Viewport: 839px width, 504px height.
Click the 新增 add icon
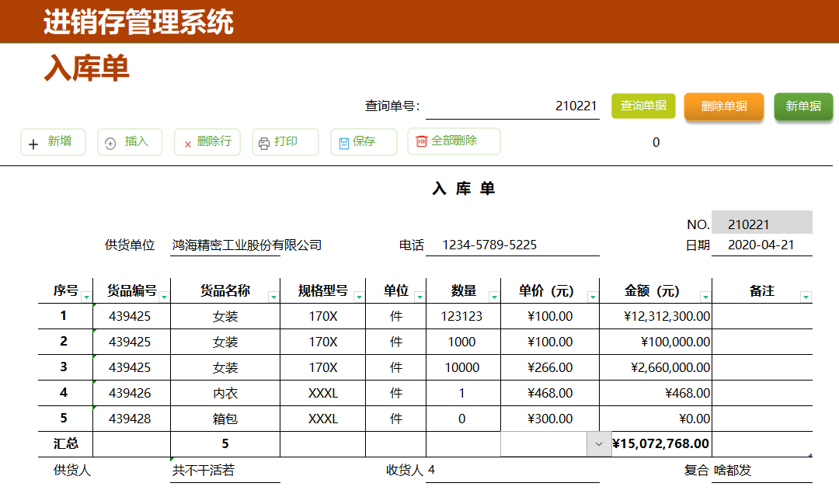tap(34, 142)
